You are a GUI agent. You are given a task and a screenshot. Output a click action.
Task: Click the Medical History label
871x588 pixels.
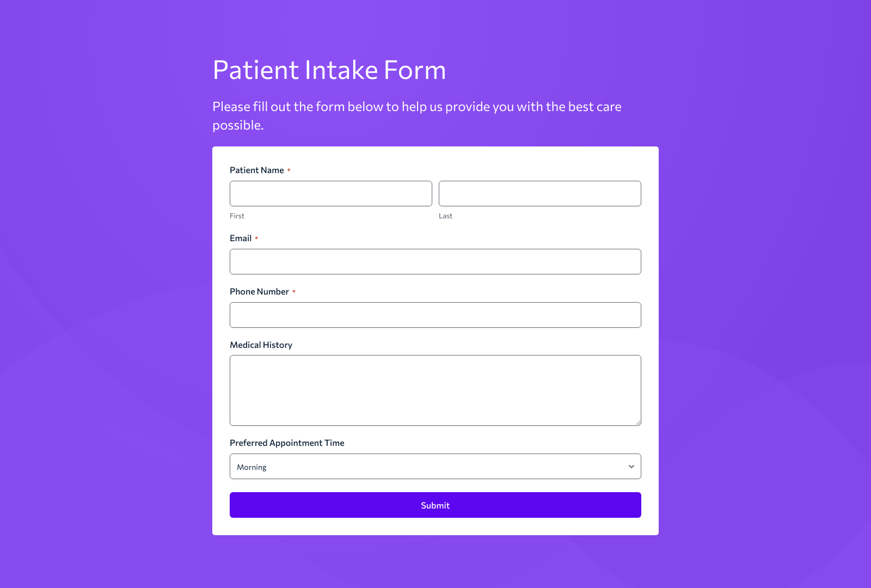(x=261, y=345)
